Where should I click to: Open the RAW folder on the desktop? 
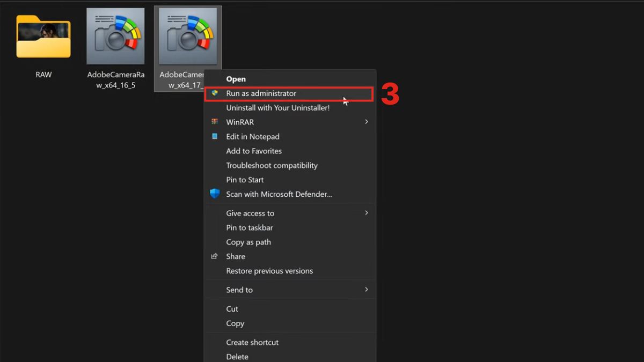point(43,36)
